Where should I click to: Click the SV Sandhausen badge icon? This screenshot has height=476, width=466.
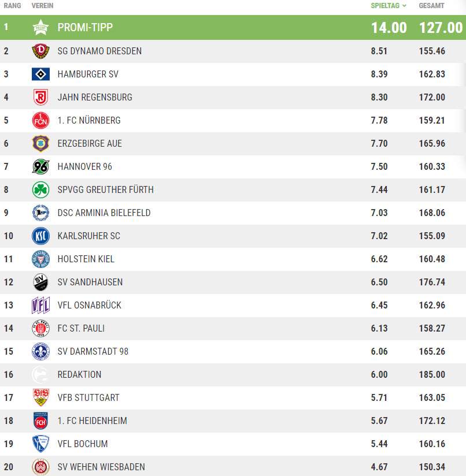pyautogui.click(x=41, y=282)
